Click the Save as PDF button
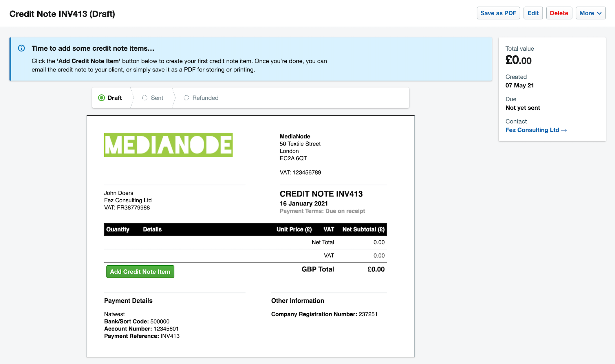This screenshot has width=615, height=364. [498, 13]
